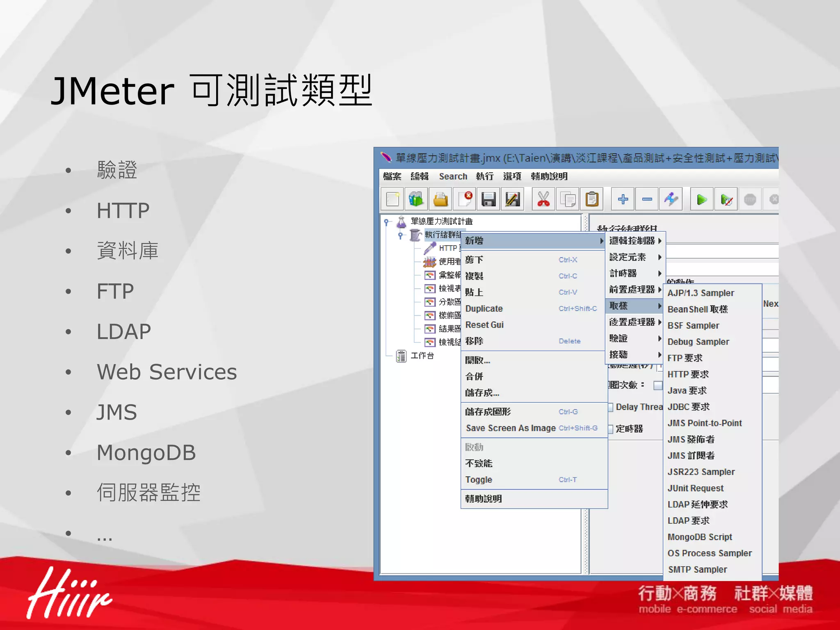Expand the 計時器 submenu
Image resolution: width=840 pixels, height=630 pixels.
pos(635,274)
